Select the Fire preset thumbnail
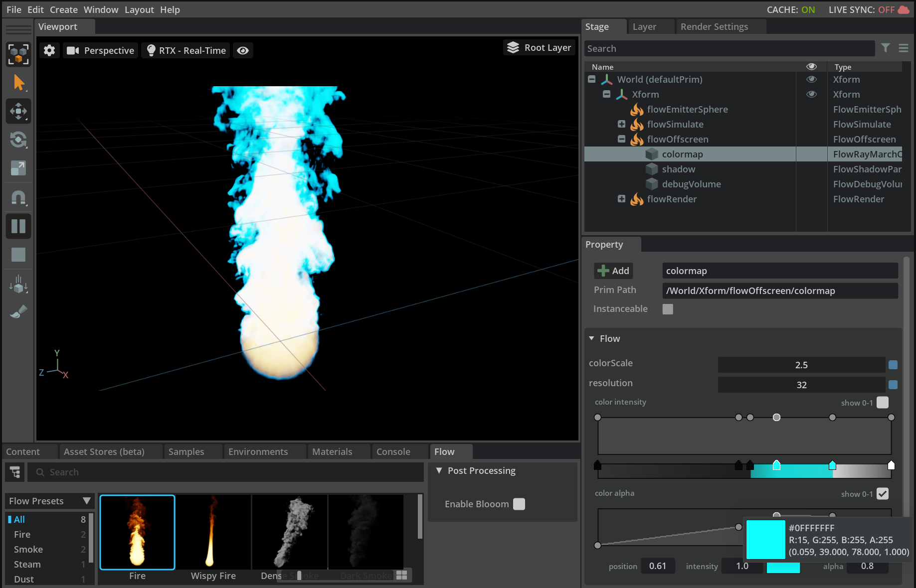The width and height of the screenshot is (916, 588). [x=137, y=532]
